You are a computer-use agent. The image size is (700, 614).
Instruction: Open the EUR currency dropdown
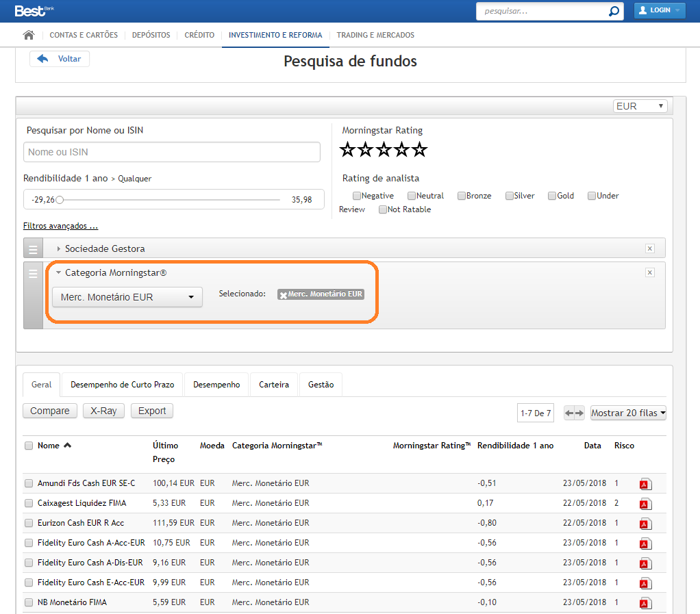click(640, 106)
